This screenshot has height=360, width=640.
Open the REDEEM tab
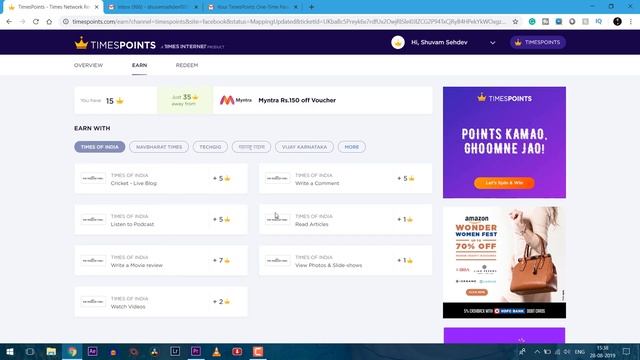pos(187,65)
